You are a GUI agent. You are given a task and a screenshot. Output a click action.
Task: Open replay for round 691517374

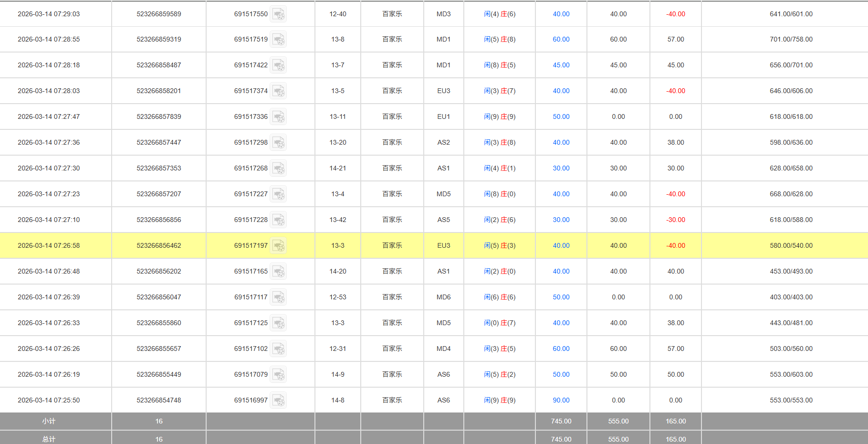pyautogui.click(x=279, y=91)
